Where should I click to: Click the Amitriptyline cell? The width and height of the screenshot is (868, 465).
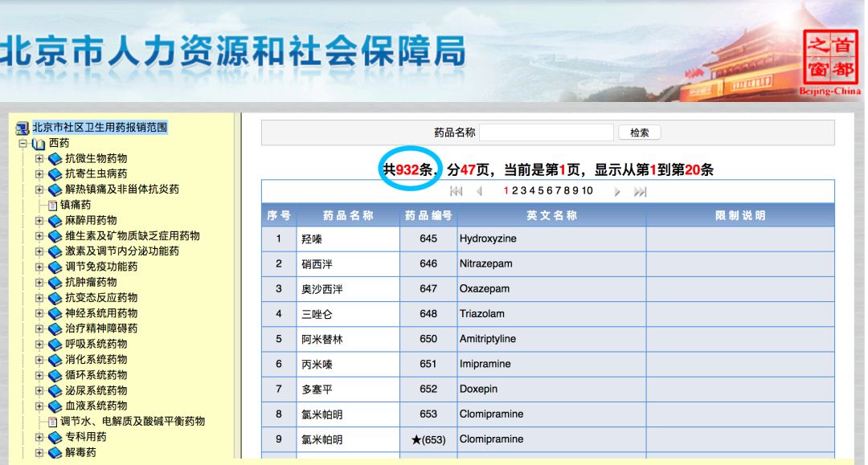552,339
